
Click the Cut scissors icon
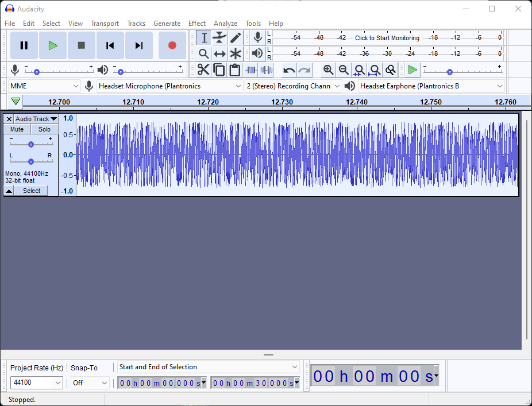point(203,70)
